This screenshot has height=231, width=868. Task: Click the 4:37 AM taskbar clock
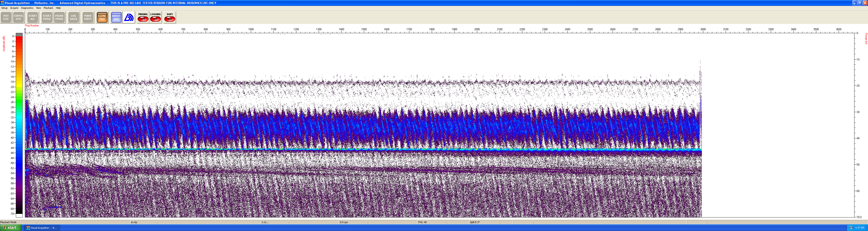pos(860,228)
